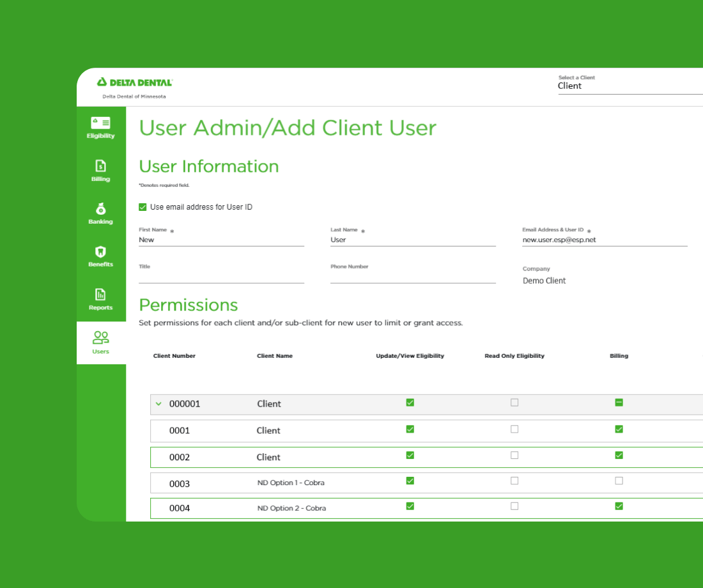Click sub-client number 0002

[180, 457]
